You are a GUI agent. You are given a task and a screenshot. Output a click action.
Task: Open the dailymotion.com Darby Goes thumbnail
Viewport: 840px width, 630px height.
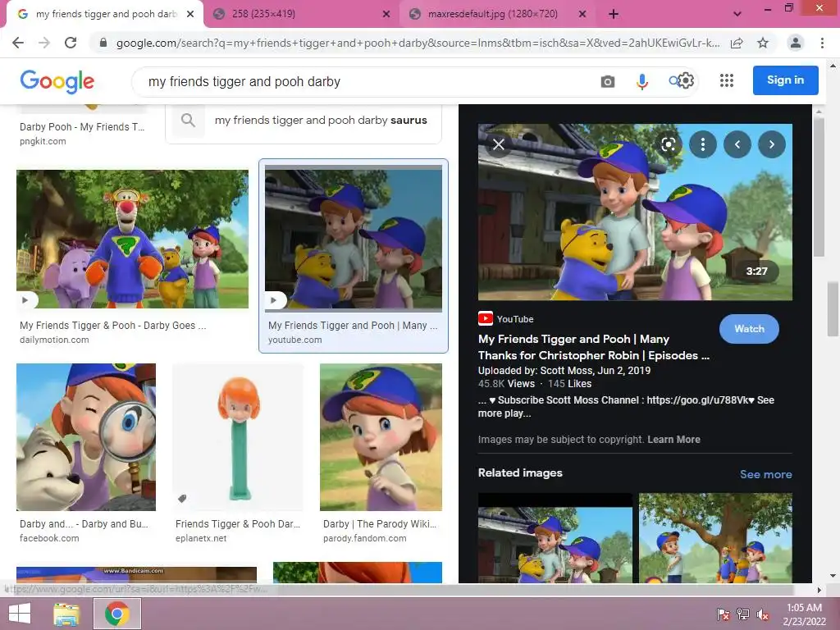(x=132, y=239)
